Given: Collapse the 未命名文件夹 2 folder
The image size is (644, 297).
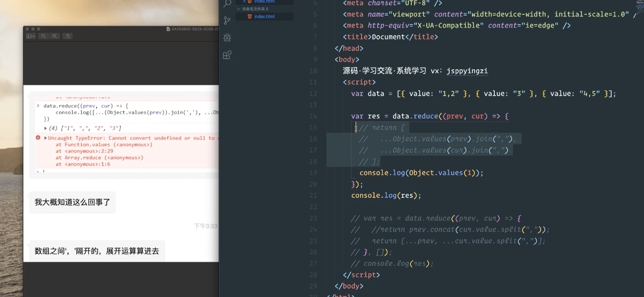Looking at the screenshot, I should pos(239,9).
